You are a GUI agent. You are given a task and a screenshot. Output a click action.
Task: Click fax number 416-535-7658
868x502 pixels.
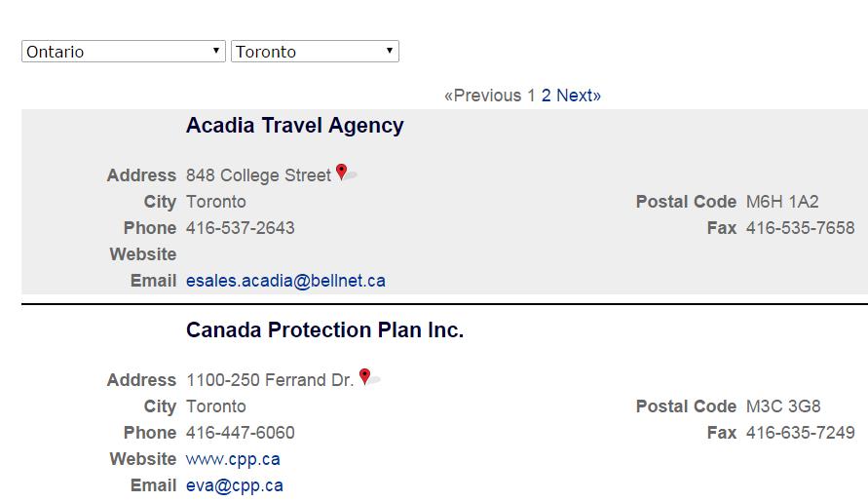point(800,228)
